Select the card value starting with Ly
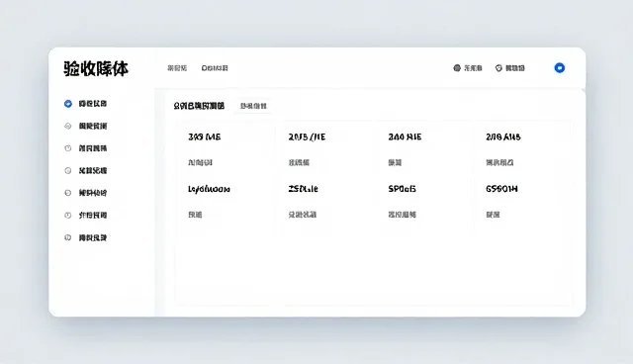 coord(209,189)
